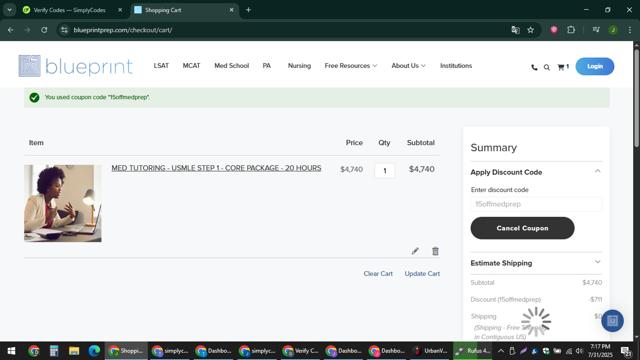The height and width of the screenshot is (360, 640).
Task: Open the tab search dropdown arrow
Action: pyautogui.click(x=9, y=10)
